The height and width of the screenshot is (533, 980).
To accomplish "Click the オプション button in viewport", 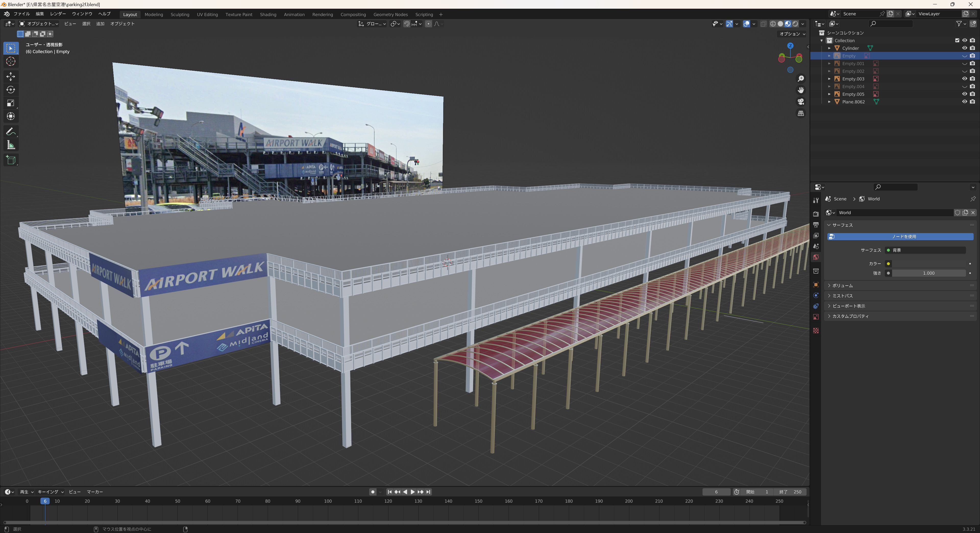I will [792, 34].
